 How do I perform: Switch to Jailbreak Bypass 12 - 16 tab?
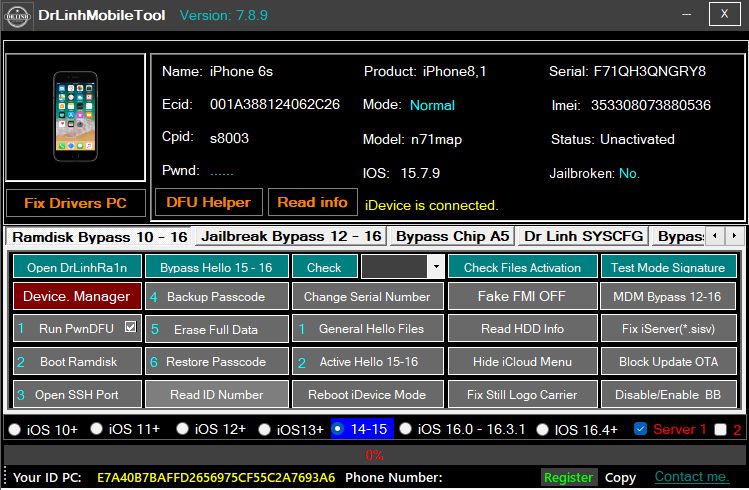coord(291,236)
